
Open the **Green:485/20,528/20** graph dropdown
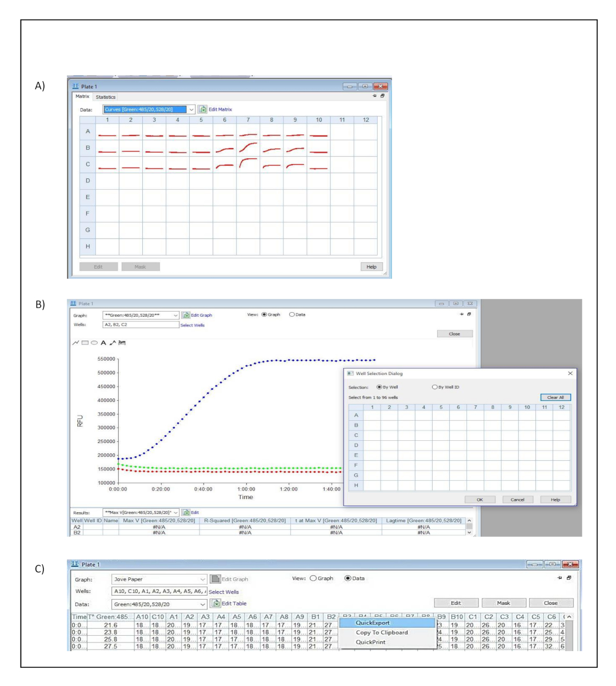(175, 315)
